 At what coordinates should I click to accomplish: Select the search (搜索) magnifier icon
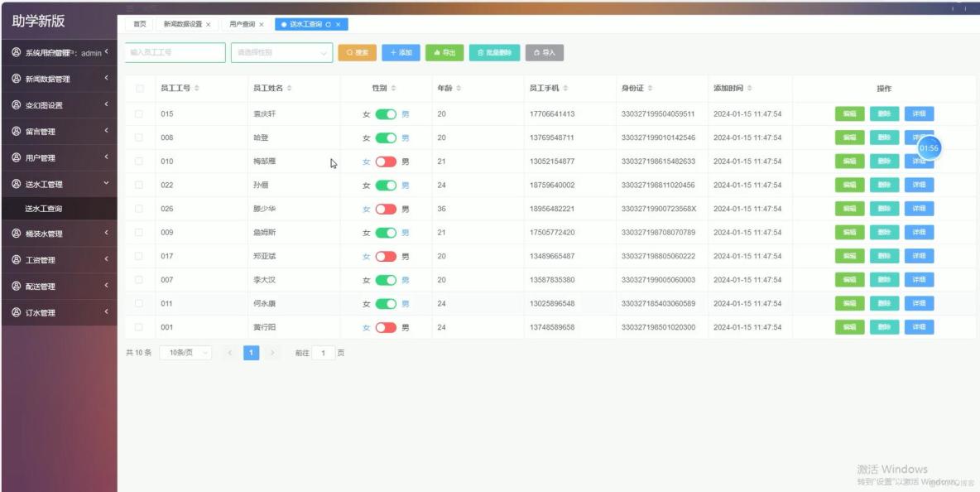[350, 52]
